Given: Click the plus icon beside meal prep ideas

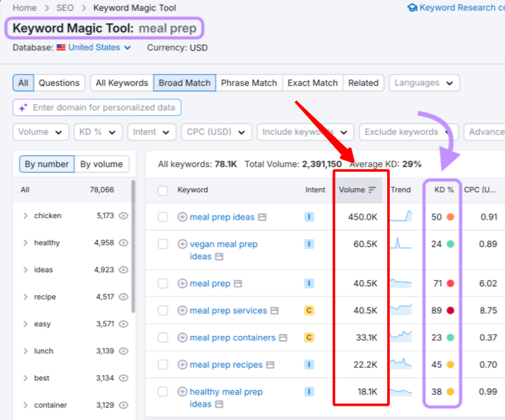Looking at the screenshot, I should [182, 217].
